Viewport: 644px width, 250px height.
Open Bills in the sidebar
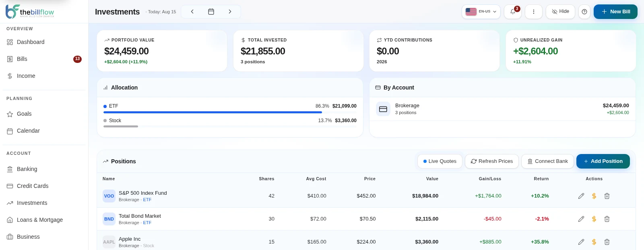(44, 59)
